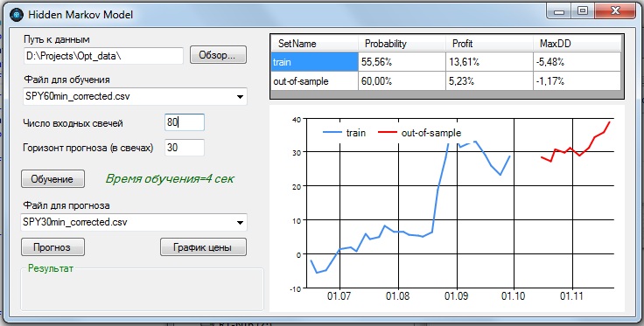Select the train row cell
644x326 pixels.
point(315,62)
